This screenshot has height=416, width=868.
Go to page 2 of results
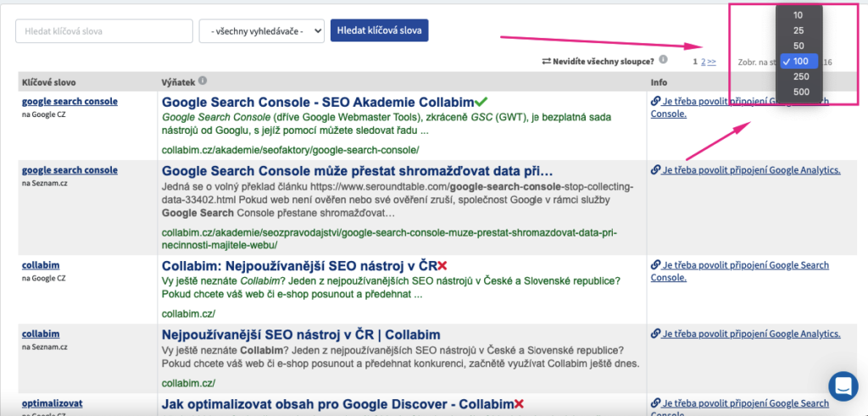pyautogui.click(x=703, y=62)
